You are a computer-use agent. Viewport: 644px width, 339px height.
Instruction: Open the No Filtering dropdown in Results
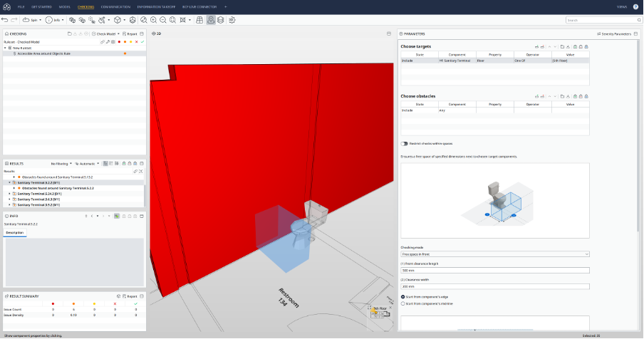60,163
